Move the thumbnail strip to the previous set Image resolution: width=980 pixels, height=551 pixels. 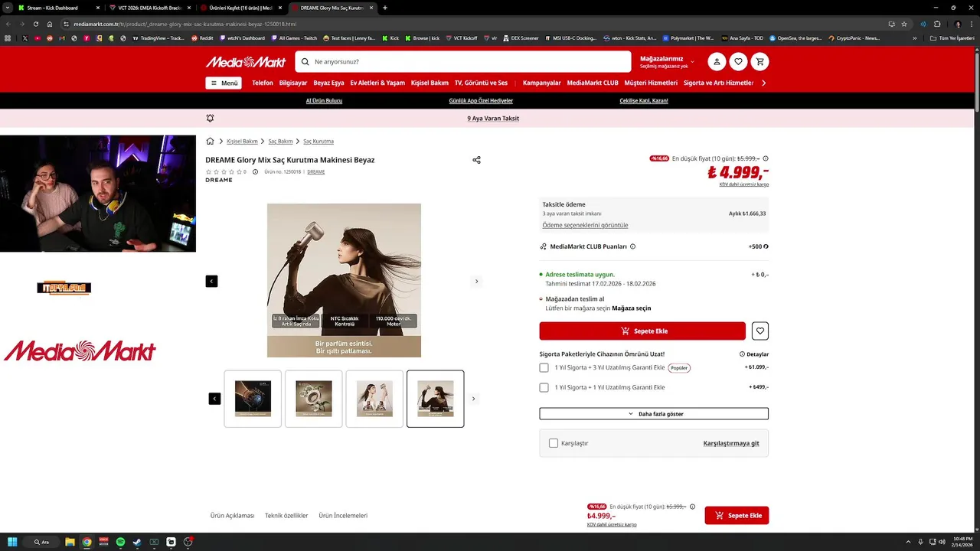[214, 399]
